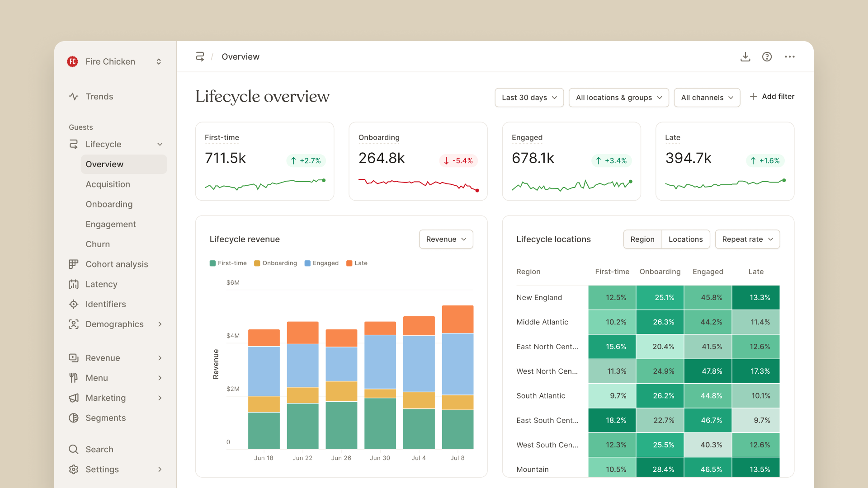This screenshot has height=488, width=868.
Task: Click the download icon in header
Action: pyautogui.click(x=745, y=57)
